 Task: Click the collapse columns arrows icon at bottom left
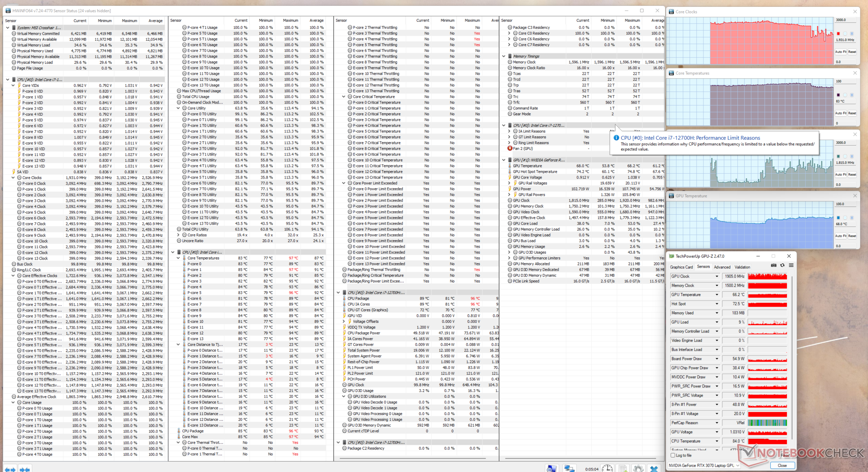(x=25, y=469)
